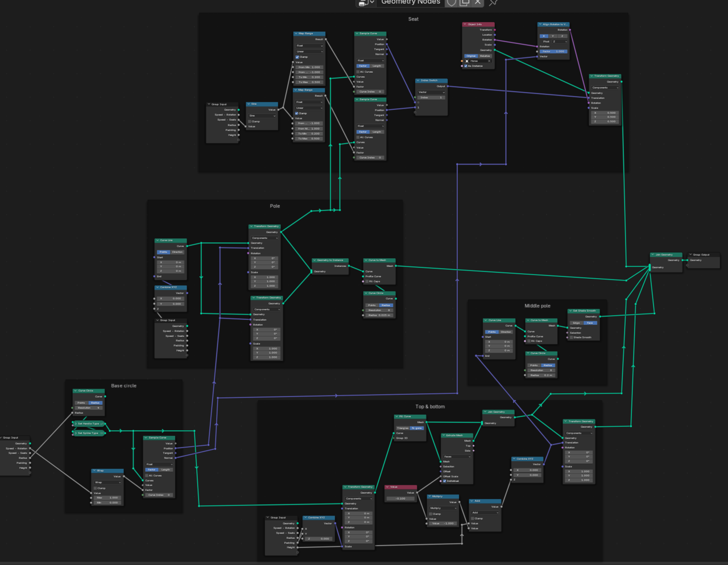Click Radius 0.2 m field in Middle pole

point(541,376)
